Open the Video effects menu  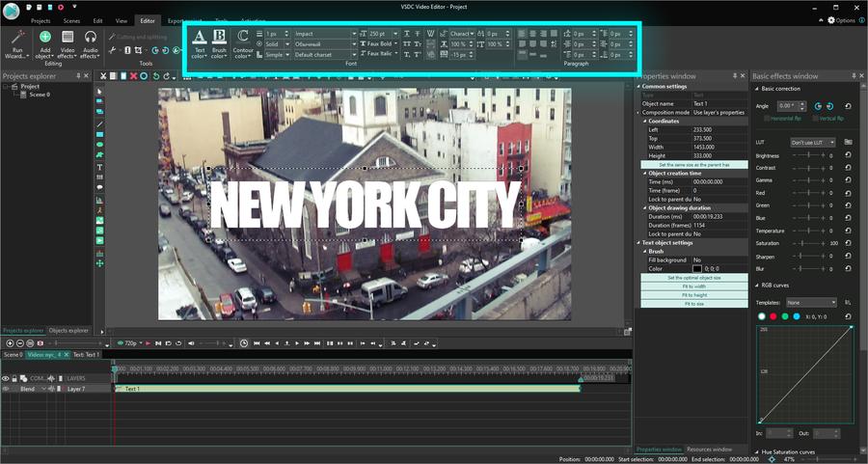[x=67, y=44]
